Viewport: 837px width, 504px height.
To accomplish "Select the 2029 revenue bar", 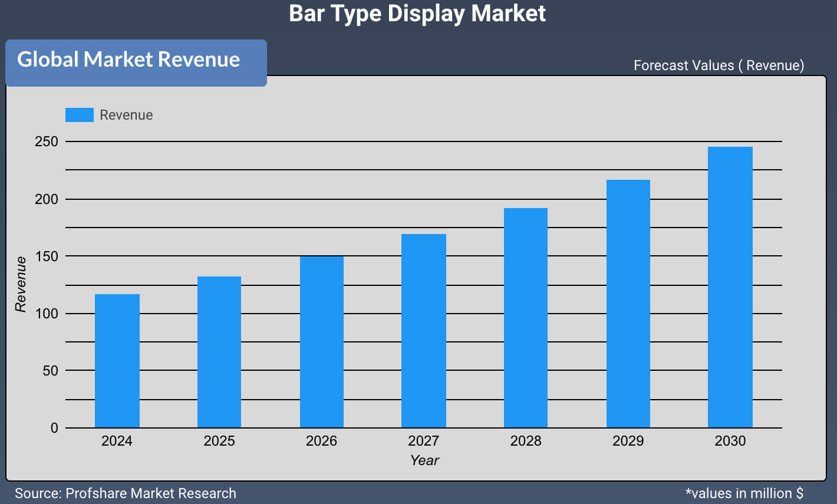I will 628,304.
